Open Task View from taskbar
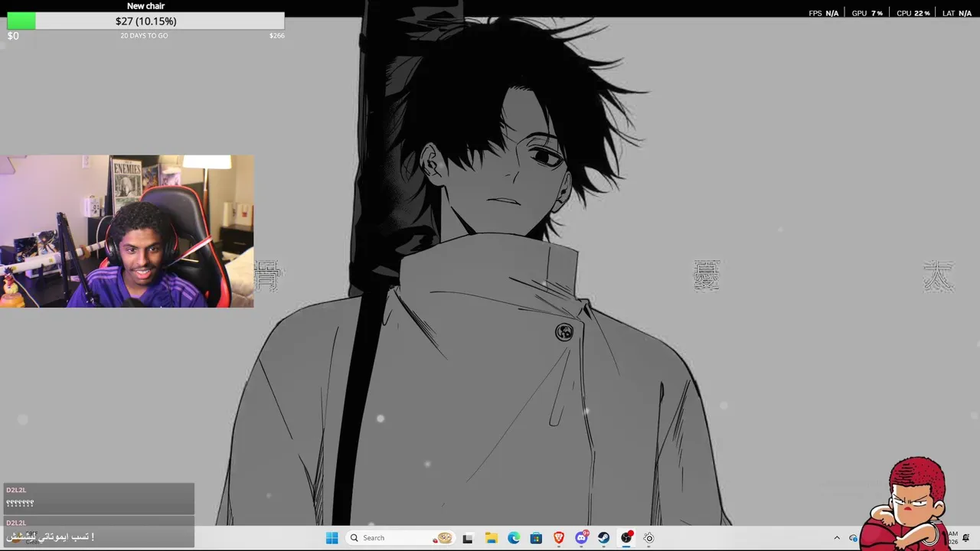980x551 pixels. click(x=468, y=538)
